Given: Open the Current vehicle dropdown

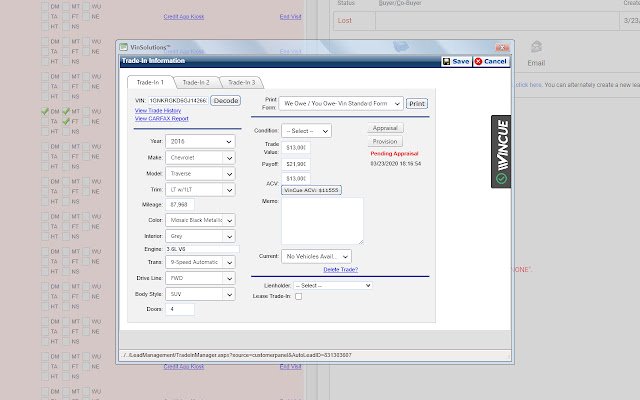Looking at the screenshot, I should 316,256.
